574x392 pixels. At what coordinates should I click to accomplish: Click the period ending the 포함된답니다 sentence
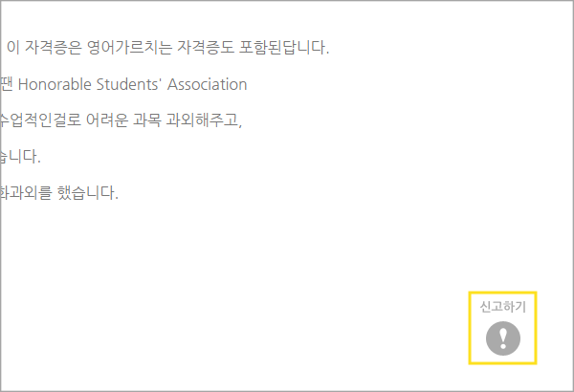tap(327, 54)
